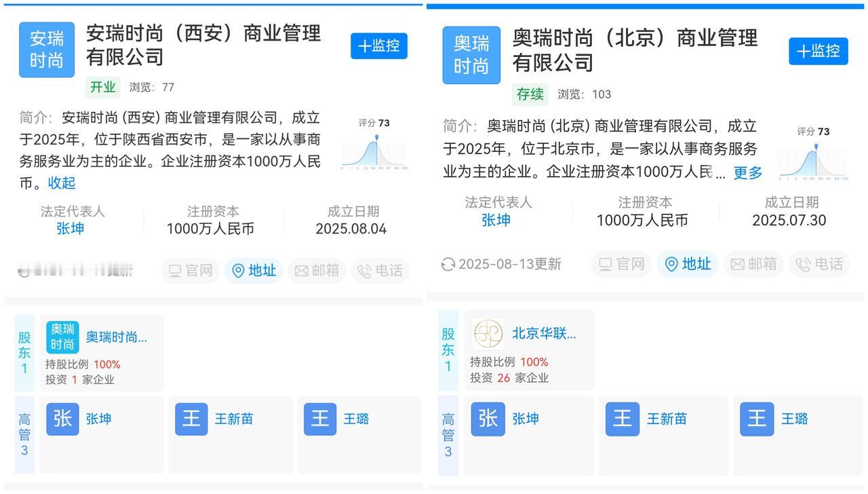Image resolution: width=868 pixels, height=494 pixels.
Task: Open executive 王新苗 in Beijing panel
Action: click(667, 419)
